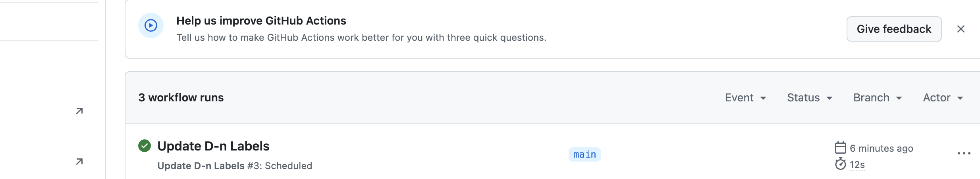Open the three-dot menu for the run
This screenshot has width=980, height=179.
964,153
